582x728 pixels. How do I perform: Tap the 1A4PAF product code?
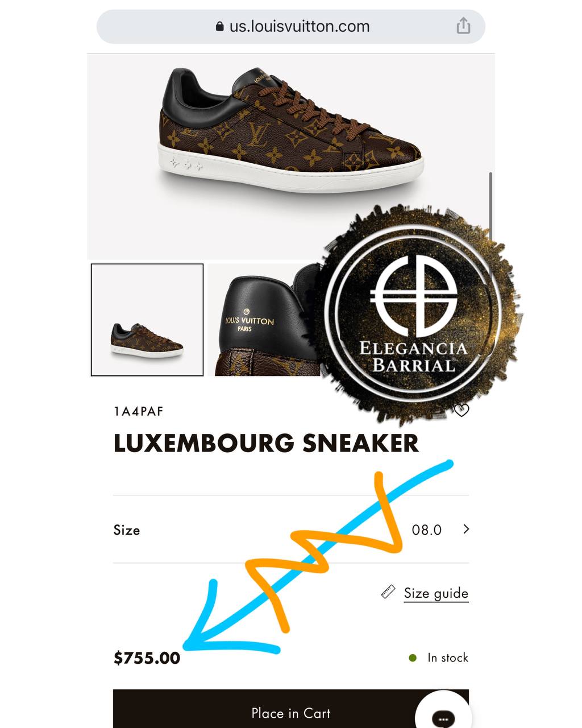(x=139, y=411)
